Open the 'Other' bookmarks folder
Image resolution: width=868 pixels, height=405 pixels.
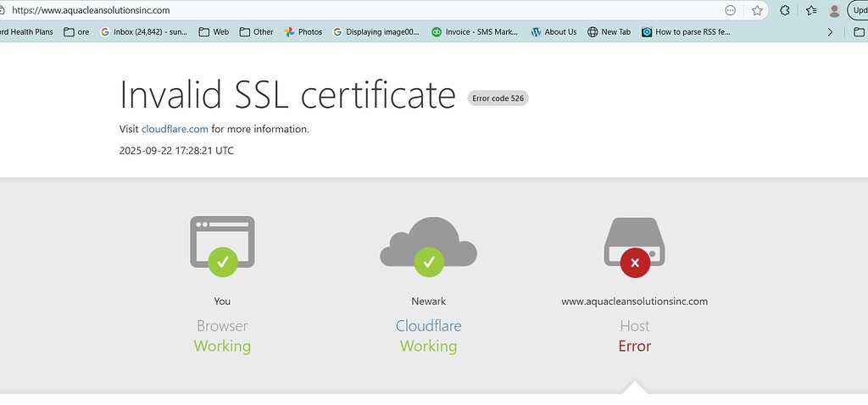point(256,32)
